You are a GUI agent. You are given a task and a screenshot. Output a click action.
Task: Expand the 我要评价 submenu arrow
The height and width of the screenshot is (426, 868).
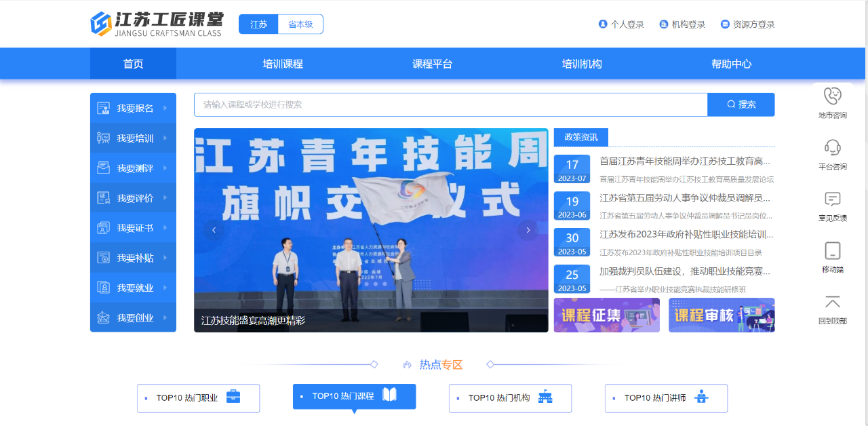(165, 198)
